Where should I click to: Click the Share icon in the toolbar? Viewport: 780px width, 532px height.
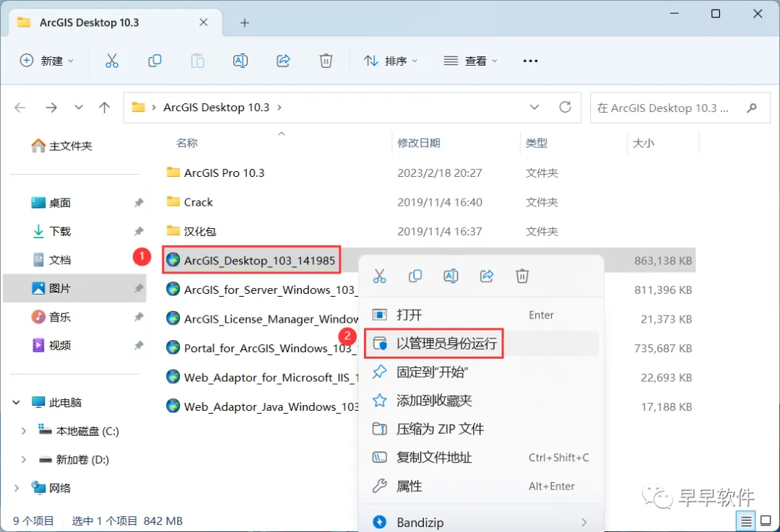[x=283, y=61]
